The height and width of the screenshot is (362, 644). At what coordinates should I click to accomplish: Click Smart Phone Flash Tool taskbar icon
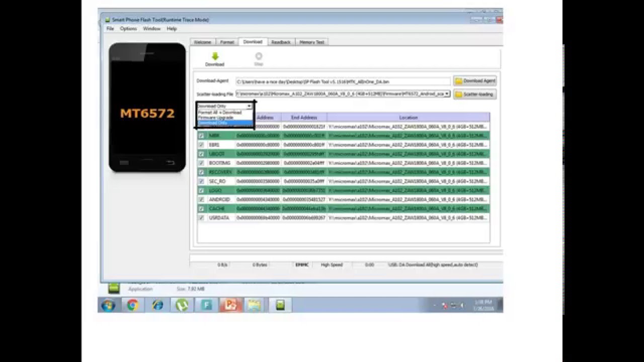(x=280, y=305)
